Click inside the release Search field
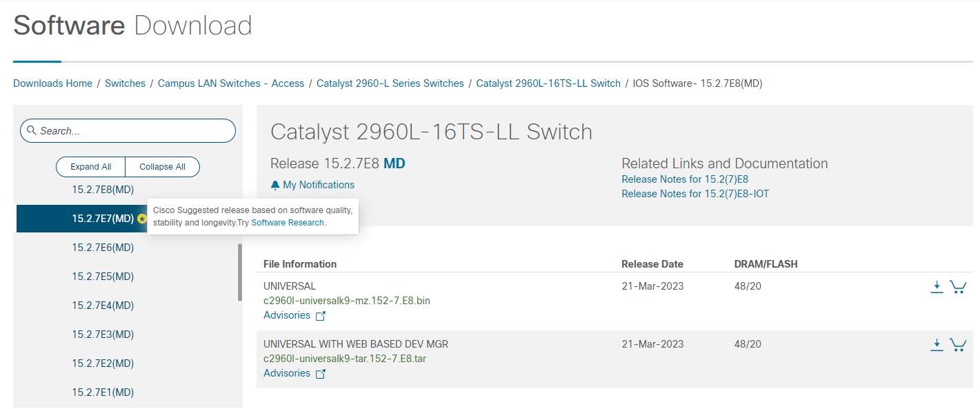The height and width of the screenshot is (409, 980). tap(128, 130)
